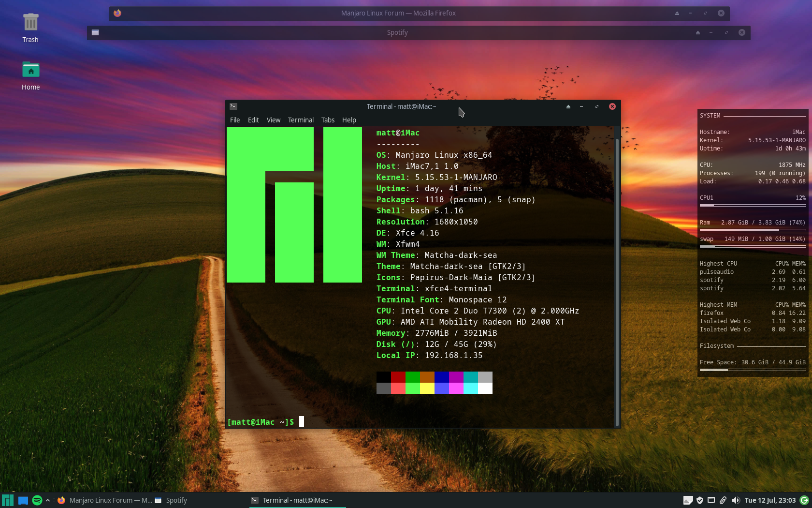Click the red swatch in the neofetch palette
The image size is (812, 508).
coord(398,377)
